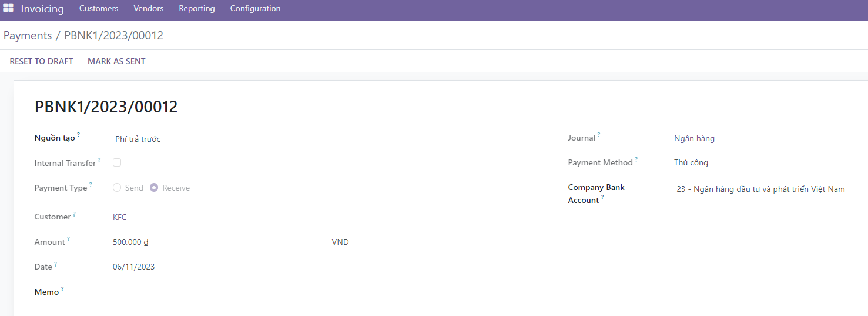Click the Thủ công payment method value
The image size is (868, 316).
point(691,163)
